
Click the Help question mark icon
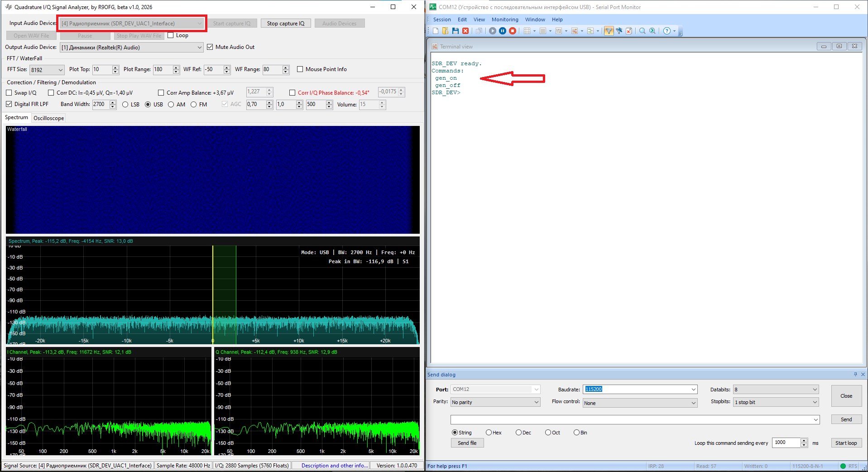[667, 31]
